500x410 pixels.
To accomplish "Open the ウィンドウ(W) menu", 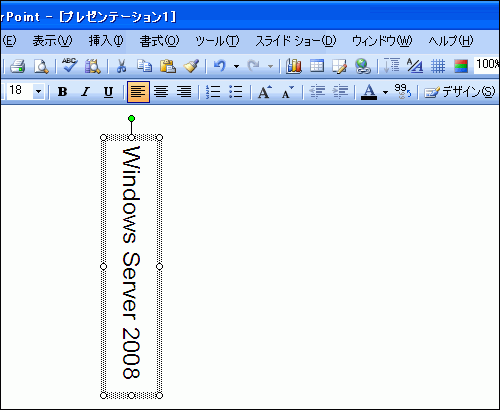I will [x=382, y=41].
